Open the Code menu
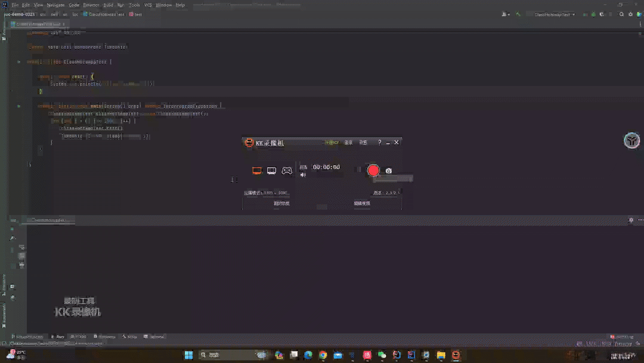Screen dimensions: 644x363 click(x=74, y=5)
